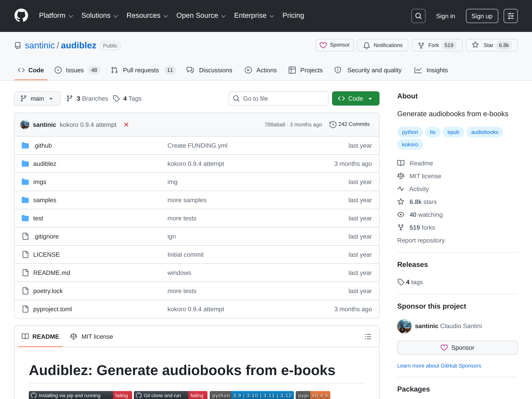
Task: Click the samples folder icon
Action: (x=25, y=200)
